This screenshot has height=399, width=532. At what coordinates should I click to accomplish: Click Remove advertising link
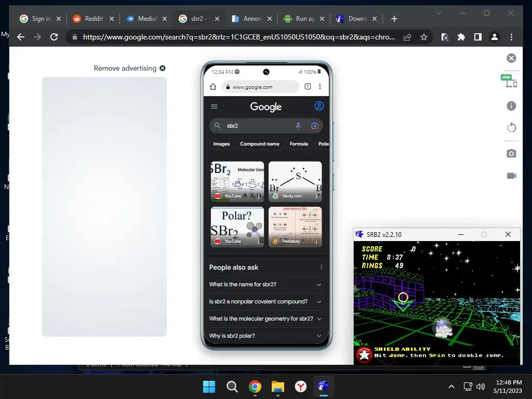(x=129, y=68)
